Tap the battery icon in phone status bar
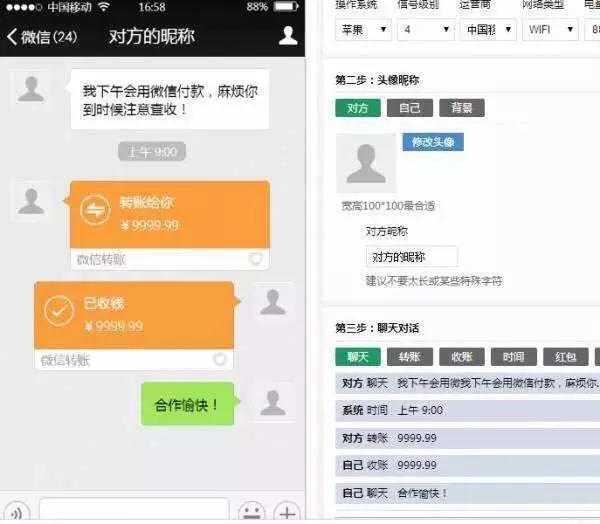600x524 pixels. (286, 7)
